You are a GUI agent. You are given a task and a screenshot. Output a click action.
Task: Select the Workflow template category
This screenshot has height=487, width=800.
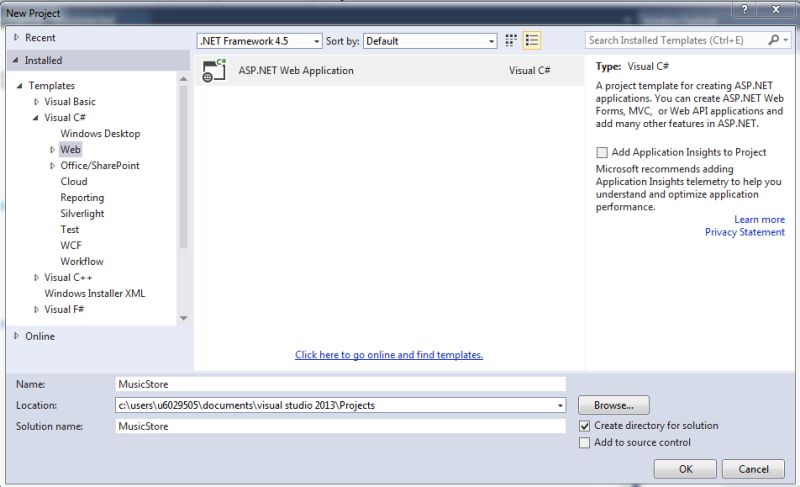pyautogui.click(x=82, y=262)
